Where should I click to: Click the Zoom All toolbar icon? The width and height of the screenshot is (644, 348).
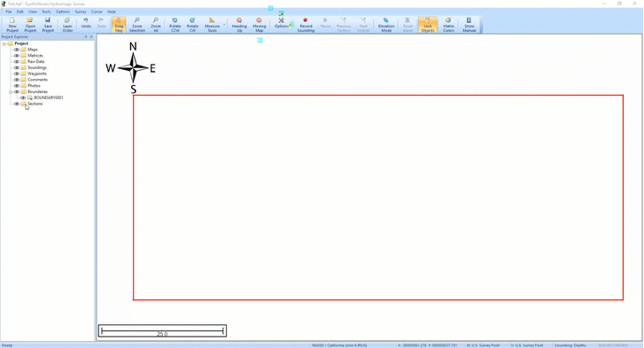(156, 25)
